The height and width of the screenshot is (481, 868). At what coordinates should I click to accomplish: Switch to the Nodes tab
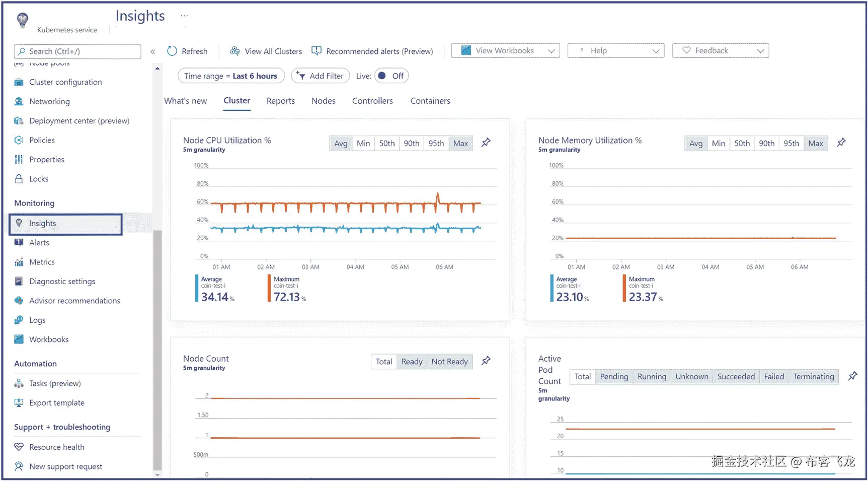point(323,101)
